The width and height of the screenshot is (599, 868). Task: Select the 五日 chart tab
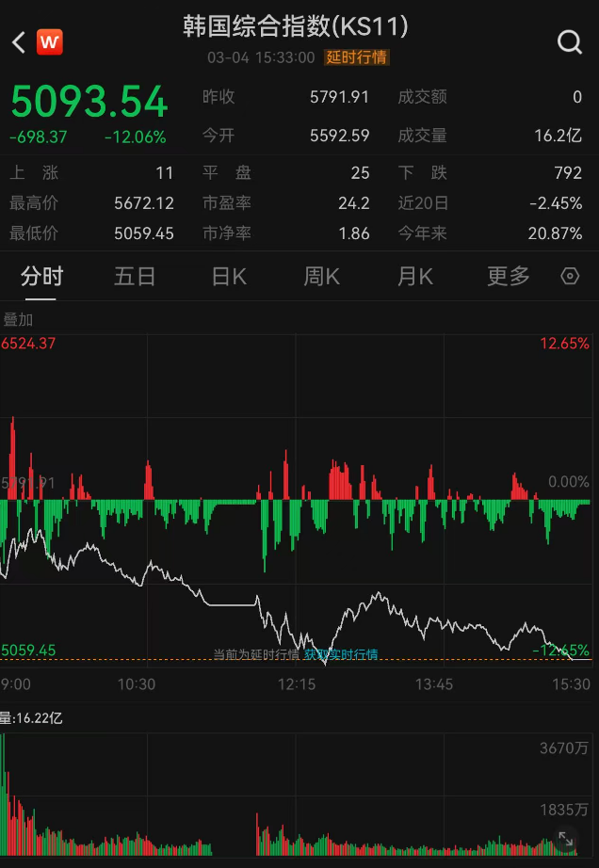[x=134, y=276]
